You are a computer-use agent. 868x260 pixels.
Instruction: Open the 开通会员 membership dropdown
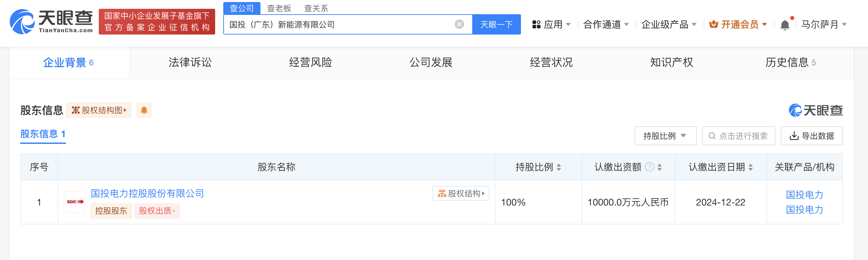pos(738,24)
